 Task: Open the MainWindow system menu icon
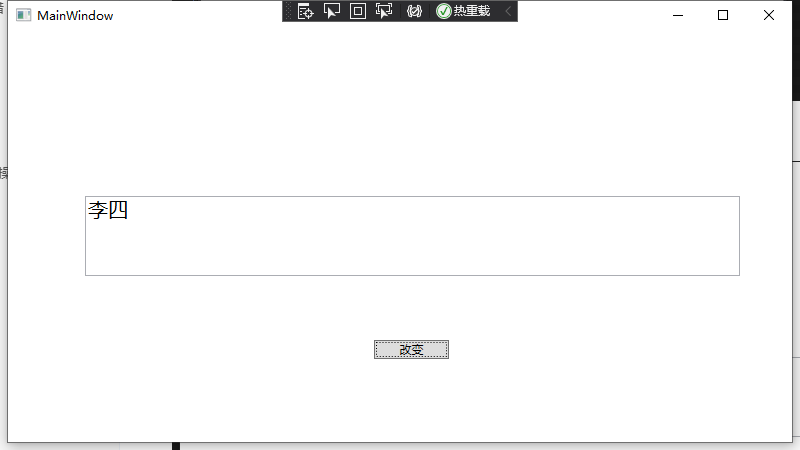coord(23,15)
